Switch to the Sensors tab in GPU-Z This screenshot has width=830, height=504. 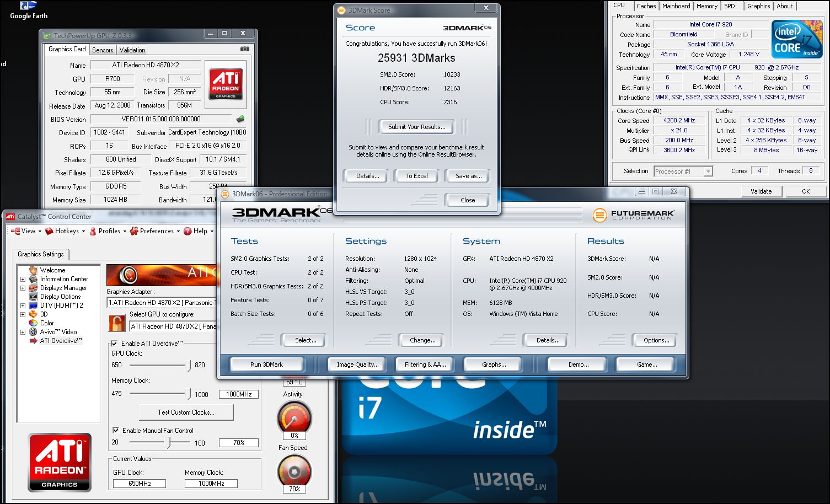point(103,50)
